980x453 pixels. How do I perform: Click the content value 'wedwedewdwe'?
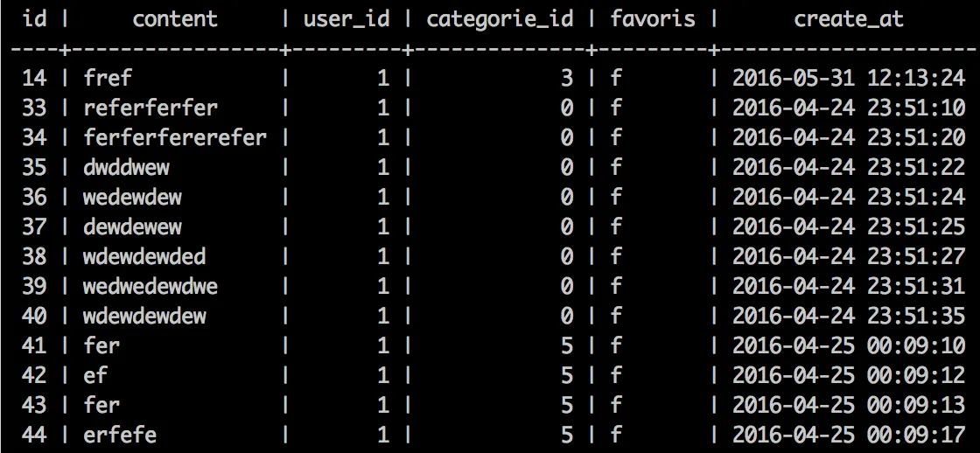click(150, 286)
